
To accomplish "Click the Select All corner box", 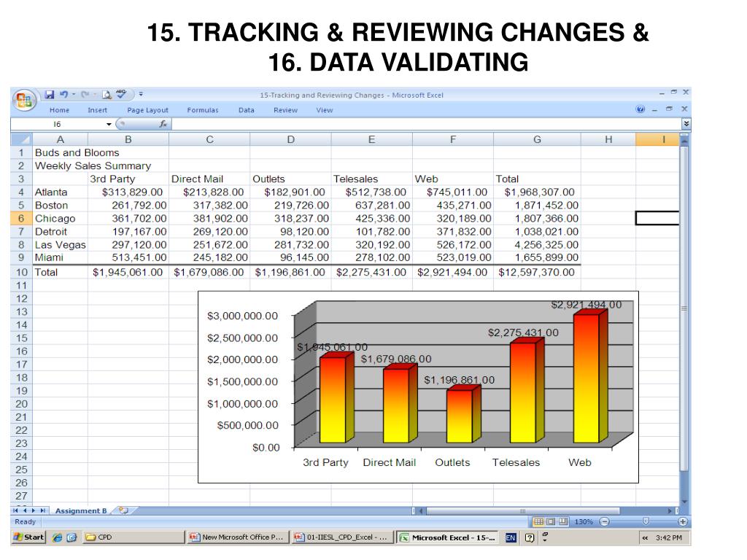I will coord(21,139).
